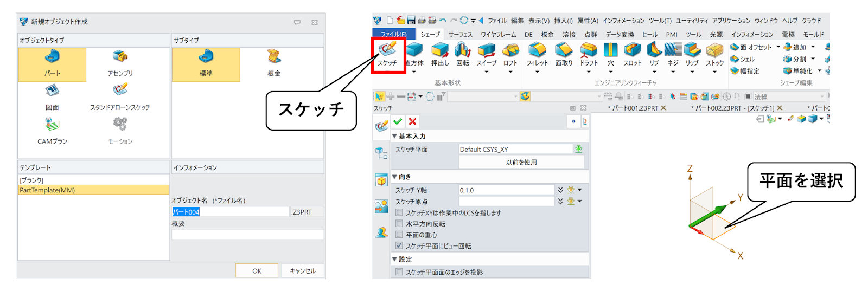Select the 押出し extrude tool
868x291 pixels.
coord(440,54)
